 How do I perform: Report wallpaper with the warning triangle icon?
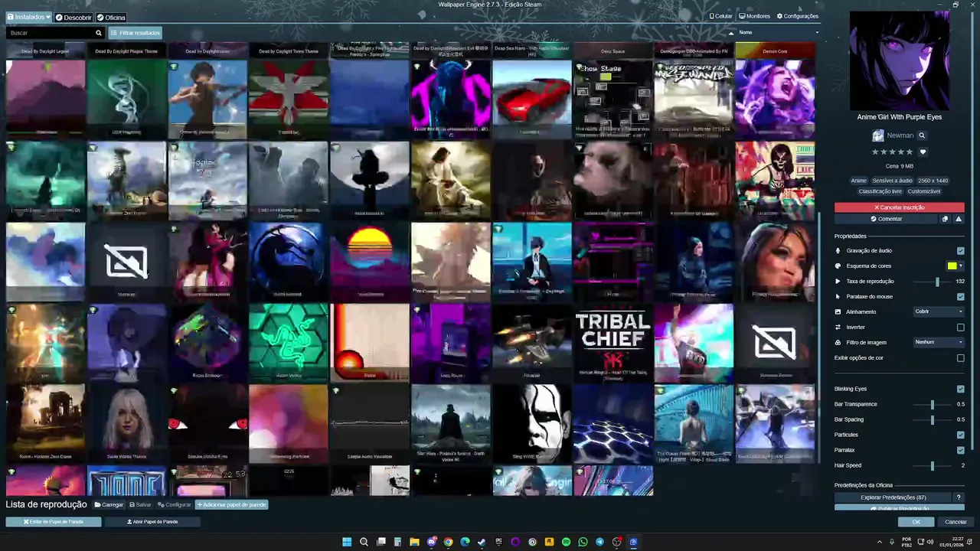(957, 219)
